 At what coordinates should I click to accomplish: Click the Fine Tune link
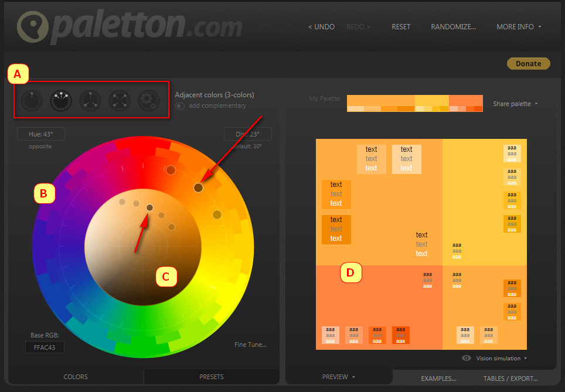click(x=250, y=345)
